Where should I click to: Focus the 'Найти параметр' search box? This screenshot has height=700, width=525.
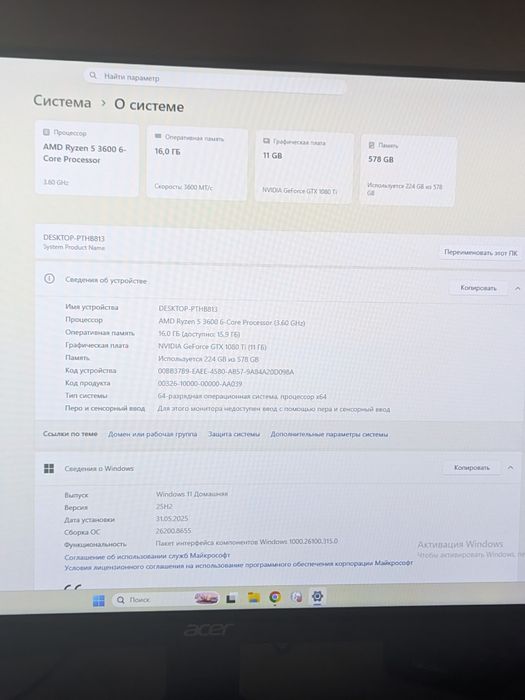(x=215, y=80)
